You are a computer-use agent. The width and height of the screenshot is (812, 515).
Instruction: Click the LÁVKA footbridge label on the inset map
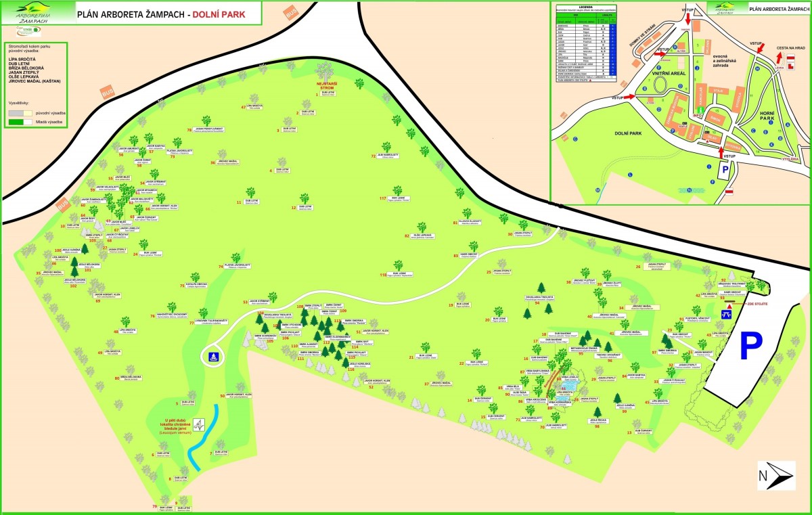(780, 67)
